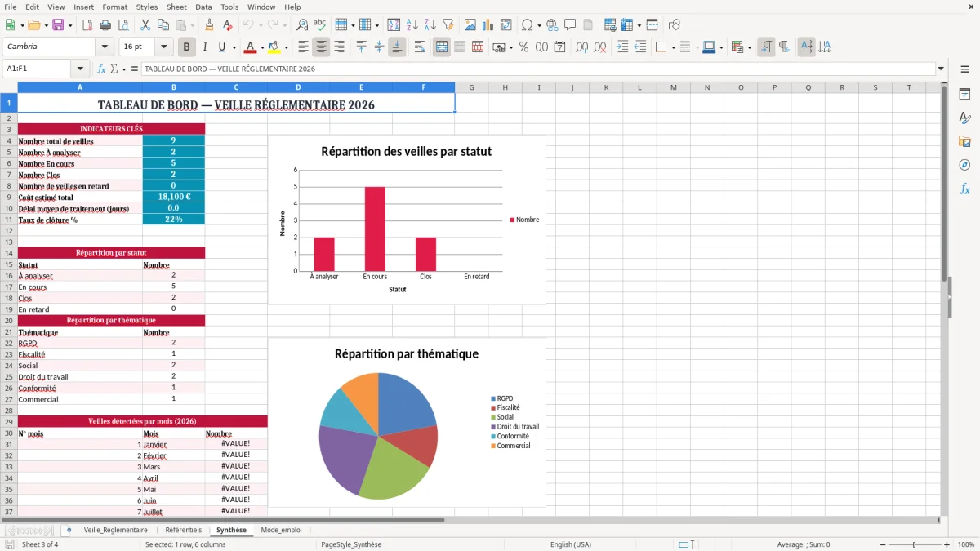Image resolution: width=980 pixels, height=551 pixels.
Task: Toggle Merge and Center Cells
Action: pos(442,47)
